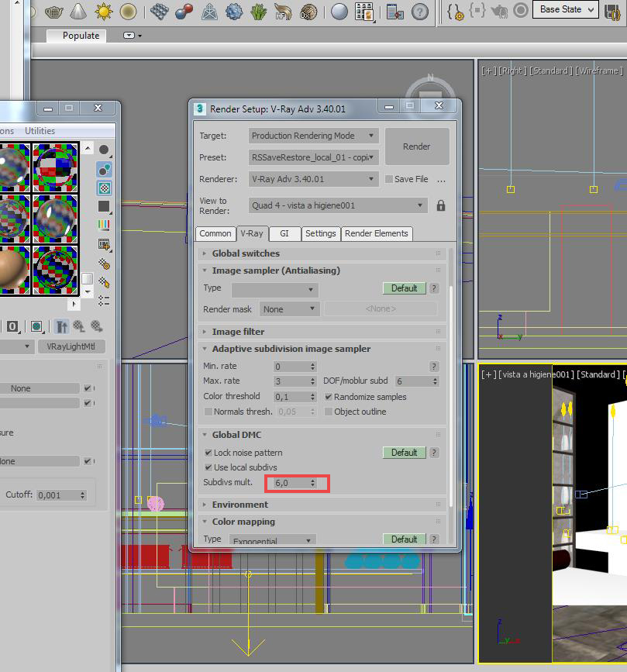Image resolution: width=627 pixels, height=672 pixels.
Task: Click the HF hair toolbar icon
Action: click(283, 12)
